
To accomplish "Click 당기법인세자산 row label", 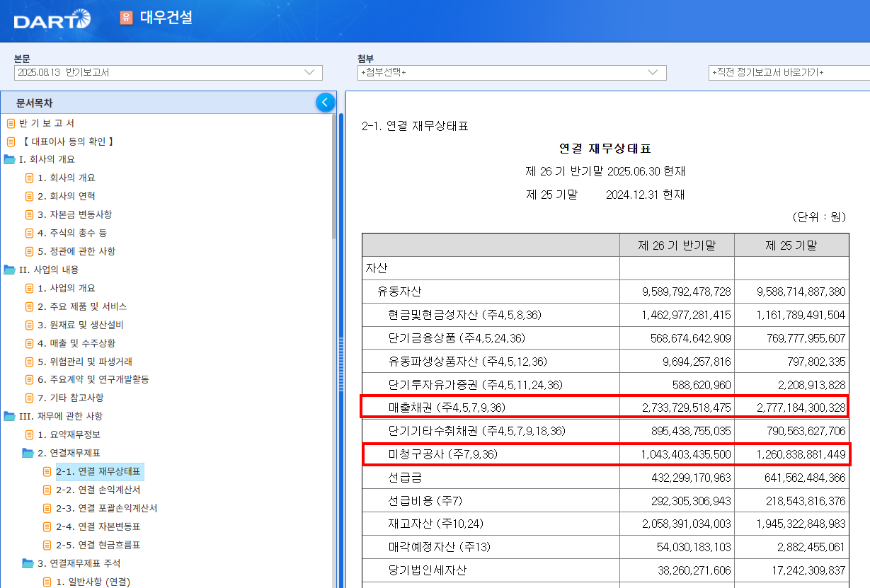I will 428,570.
